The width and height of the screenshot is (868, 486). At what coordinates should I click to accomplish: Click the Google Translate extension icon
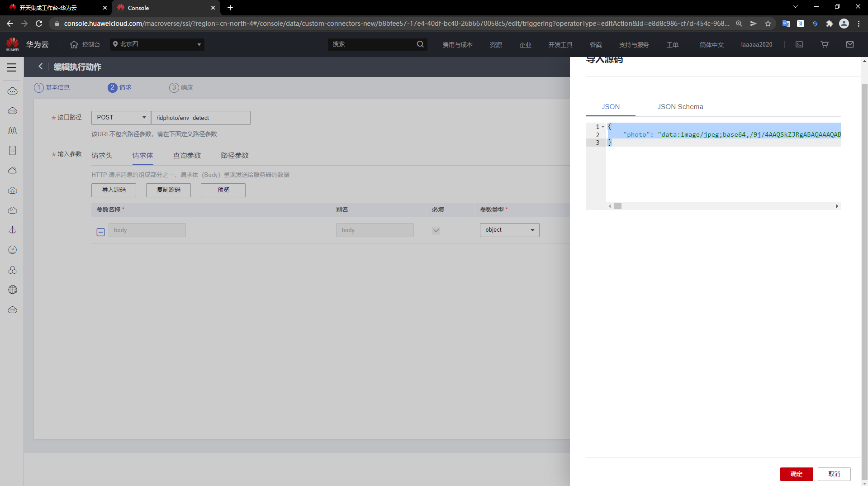click(x=786, y=24)
